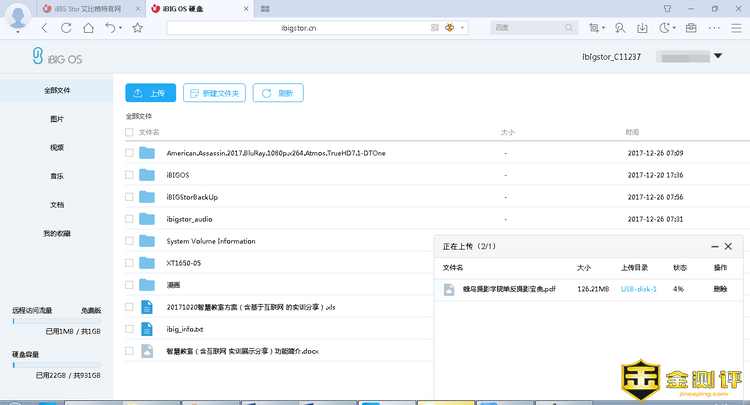Bookmark the page with the star icon
This screenshot has height=405, width=750.
click(137, 28)
